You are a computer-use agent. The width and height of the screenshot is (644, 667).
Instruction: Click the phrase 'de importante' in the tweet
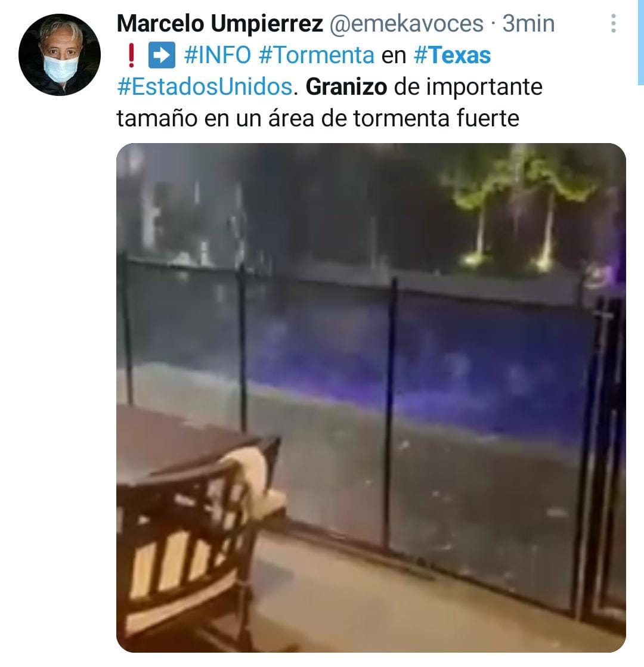click(x=468, y=87)
